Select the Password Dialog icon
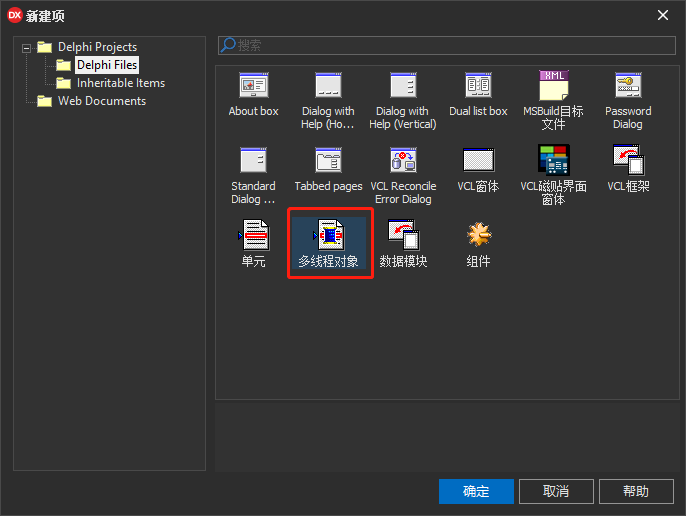This screenshot has width=686, height=516. [628, 85]
